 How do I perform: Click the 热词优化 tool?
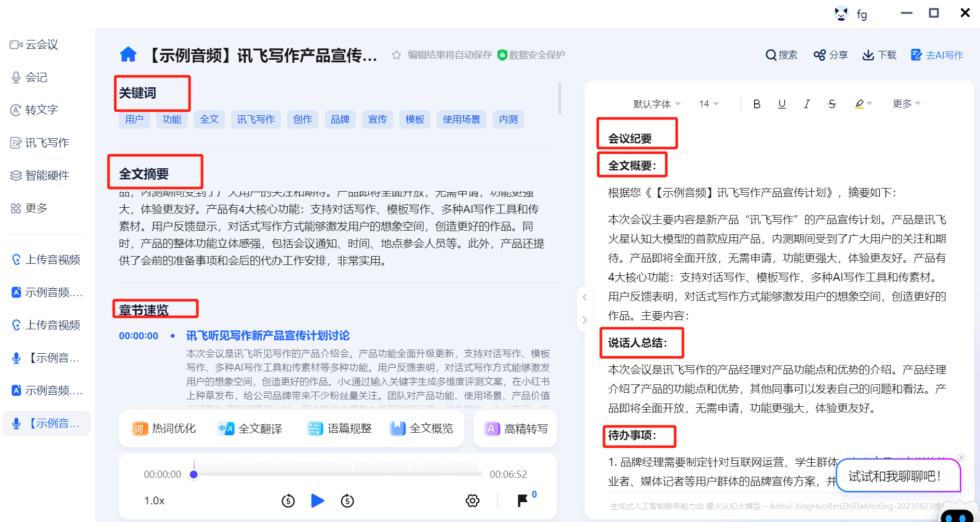[164, 429]
